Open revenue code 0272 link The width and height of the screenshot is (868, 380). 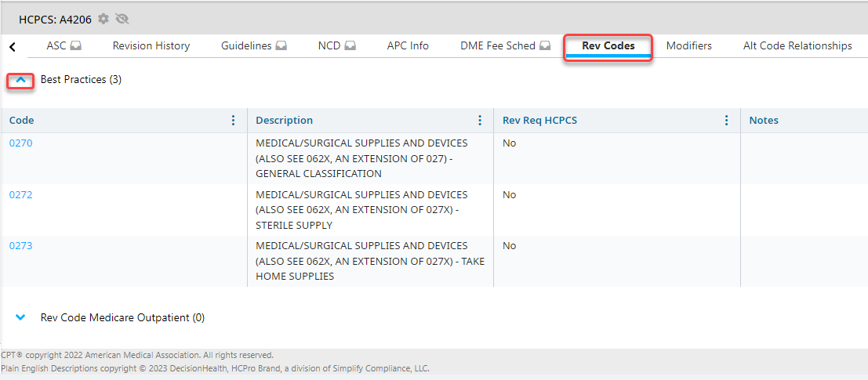pos(21,195)
